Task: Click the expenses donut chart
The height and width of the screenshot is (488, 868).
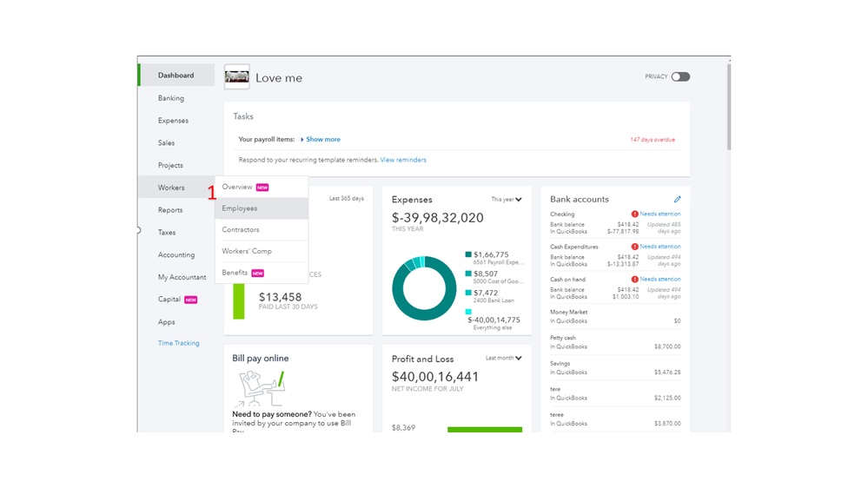Action: click(x=424, y=288)
